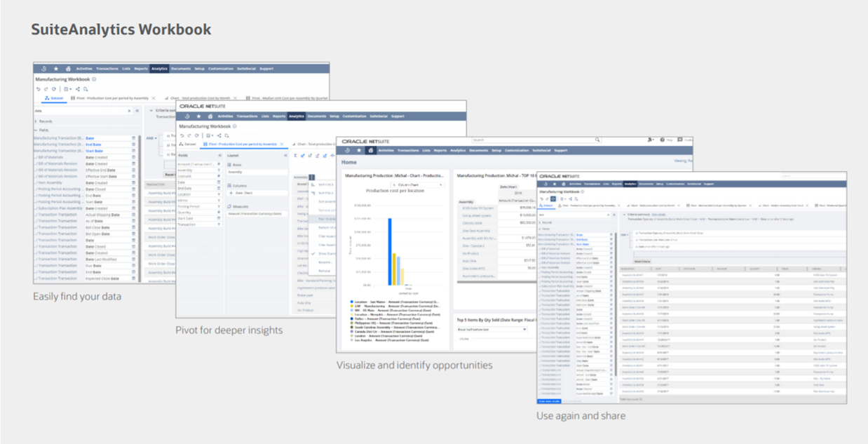Toggle the checked Show Grand Total menu item
The image size is (868, 444).
coord(321,254)
